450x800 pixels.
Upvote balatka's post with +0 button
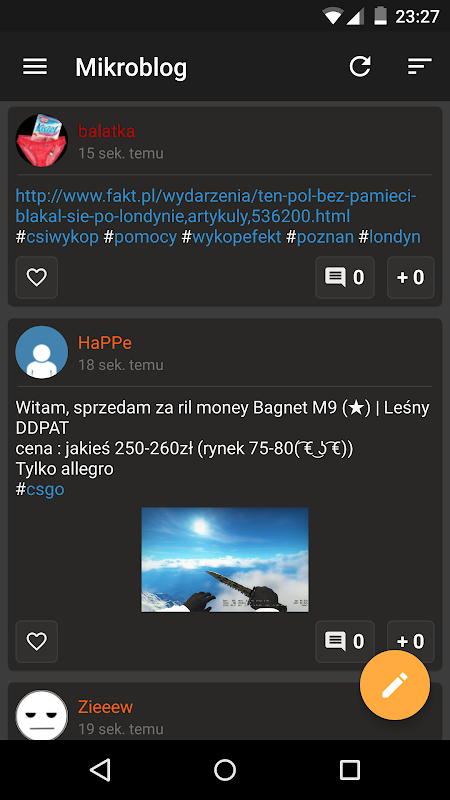click(411, 278)
